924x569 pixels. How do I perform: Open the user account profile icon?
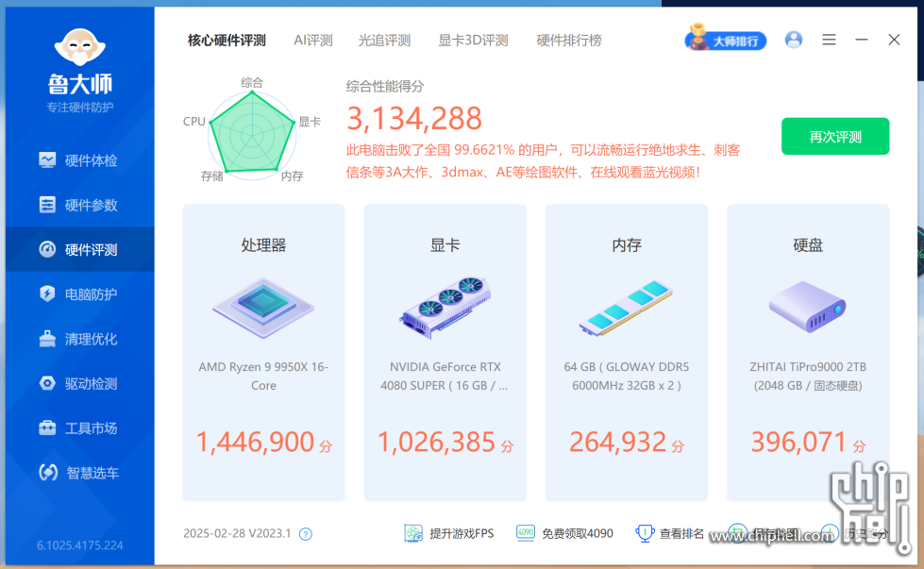coord(794,40)
